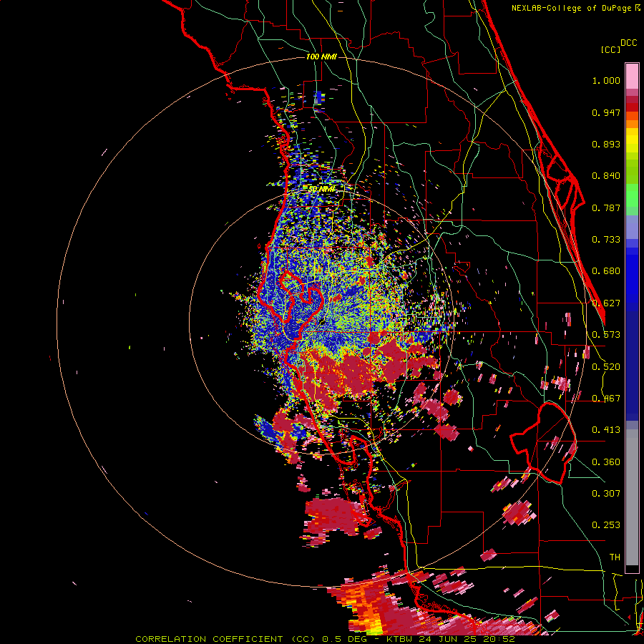
Task: Click the KTBW station identifier in caption
Action: tap(399, 639)
